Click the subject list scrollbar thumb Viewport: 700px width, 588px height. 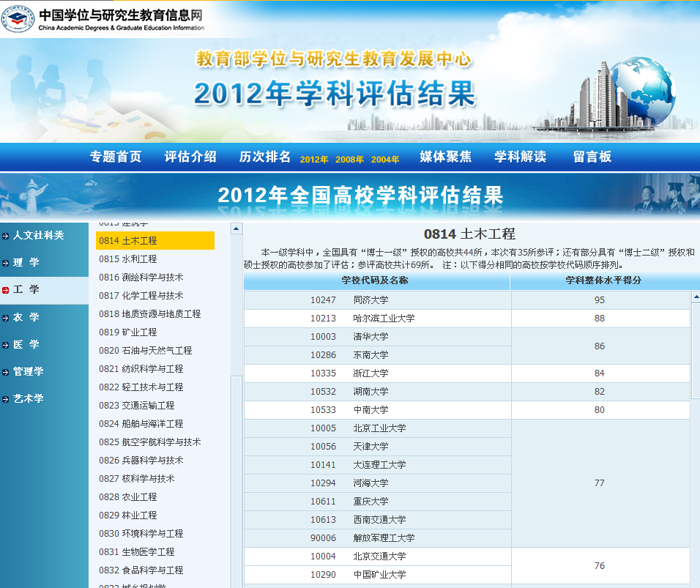[237, 482]
